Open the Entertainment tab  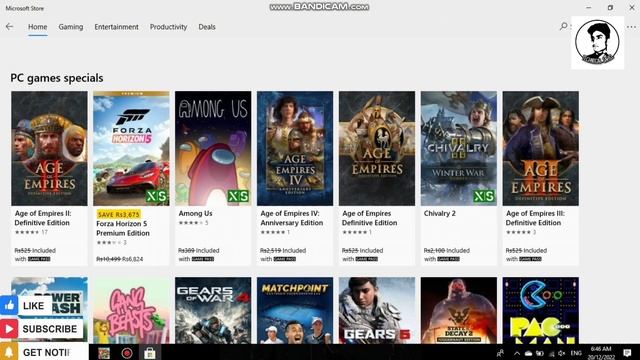click(116, 27)
